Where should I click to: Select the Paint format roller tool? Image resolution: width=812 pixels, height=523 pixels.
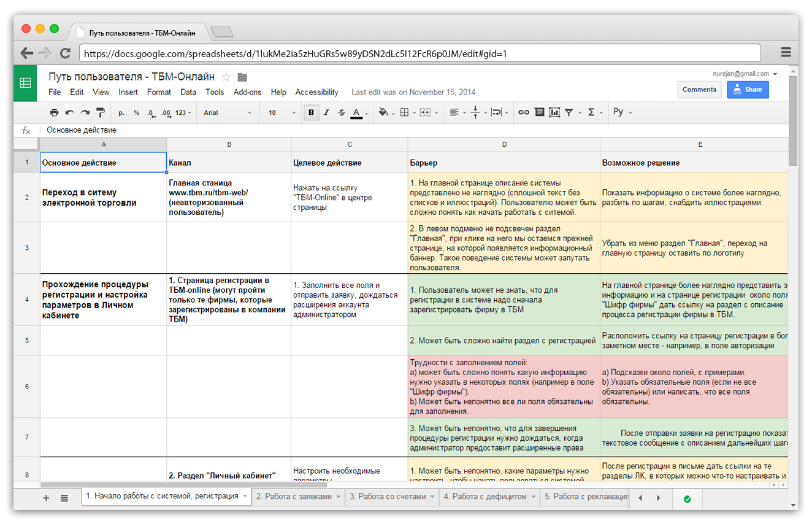(x=101, y=112)
